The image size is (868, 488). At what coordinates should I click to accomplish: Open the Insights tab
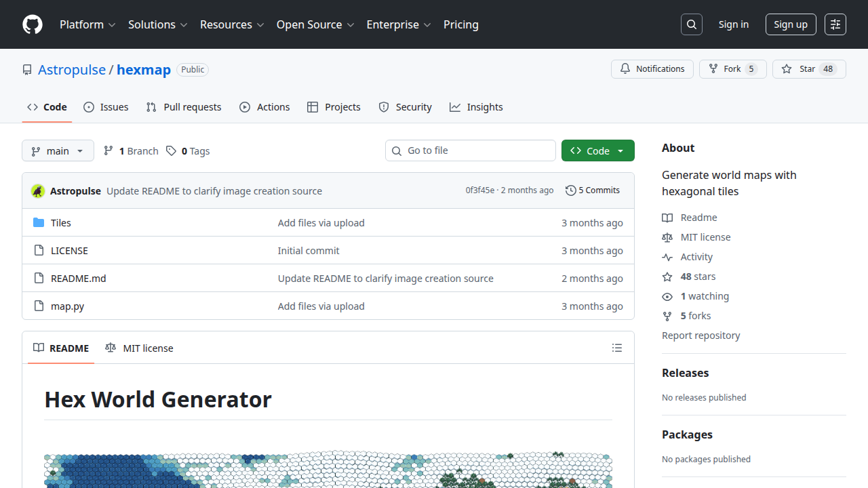[476, 107]
